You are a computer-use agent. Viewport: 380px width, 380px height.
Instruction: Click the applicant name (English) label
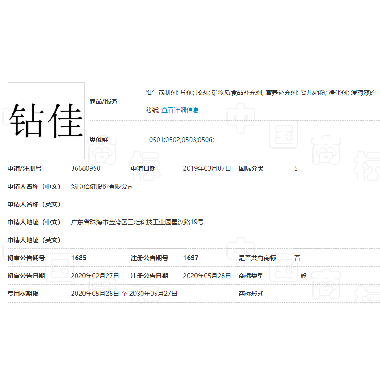[34, 204]
